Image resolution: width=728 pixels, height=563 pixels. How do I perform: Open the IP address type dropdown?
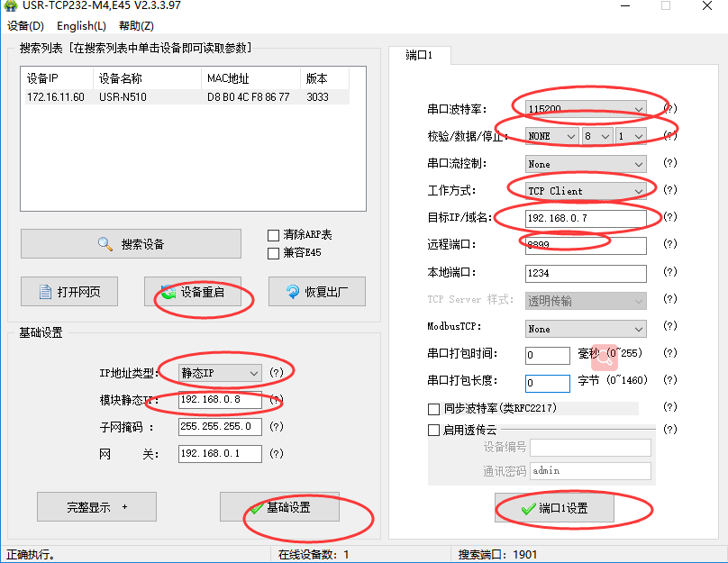pos(253,373)
